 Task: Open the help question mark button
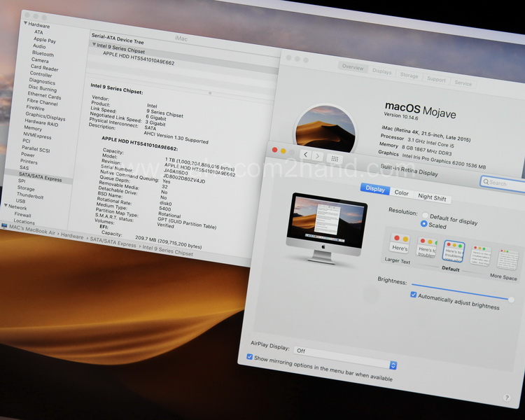(507, 398)
